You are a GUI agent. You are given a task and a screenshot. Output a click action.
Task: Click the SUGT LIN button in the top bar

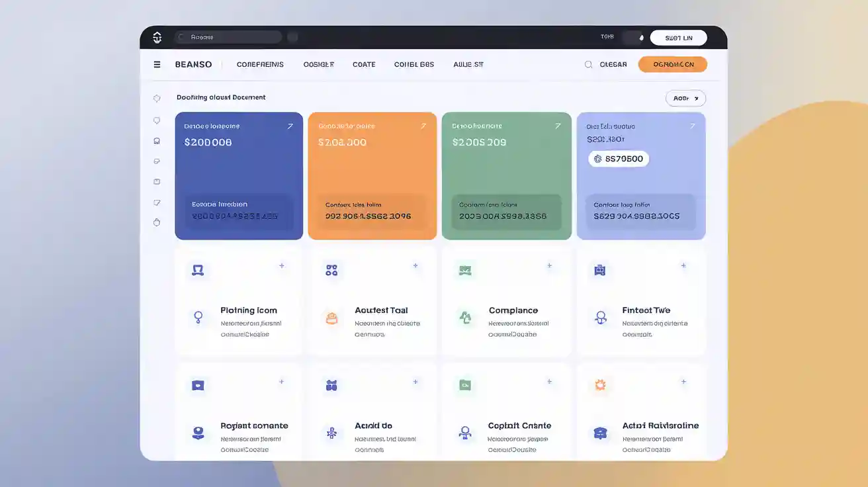[x=677, y=37]
